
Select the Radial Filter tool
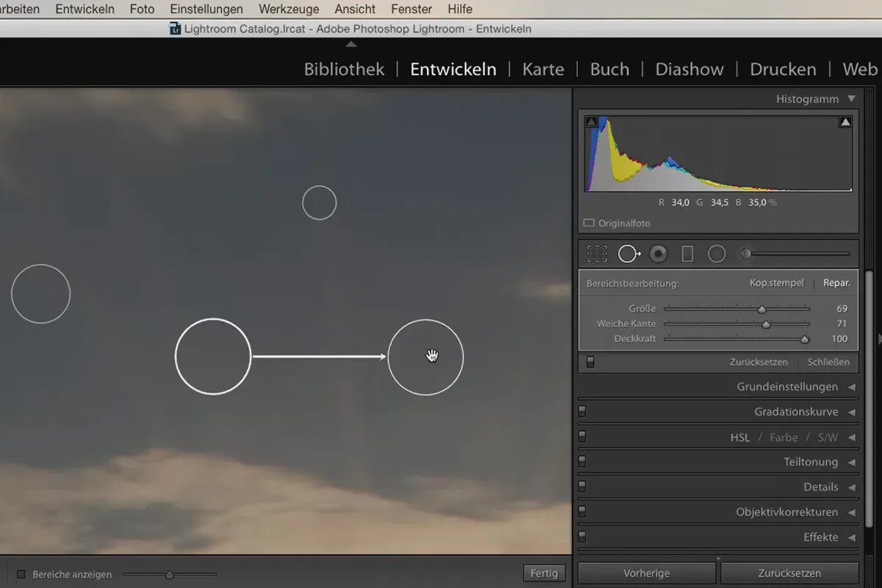(x=717, y=254)
